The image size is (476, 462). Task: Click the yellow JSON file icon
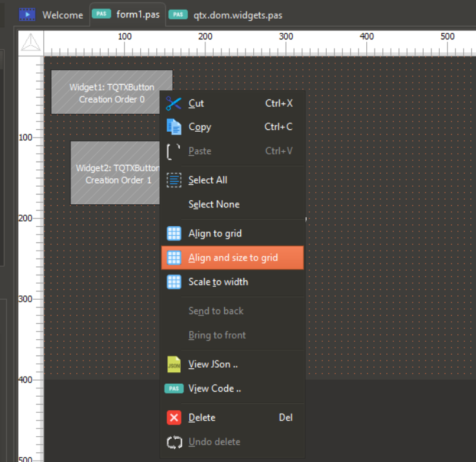174,364
